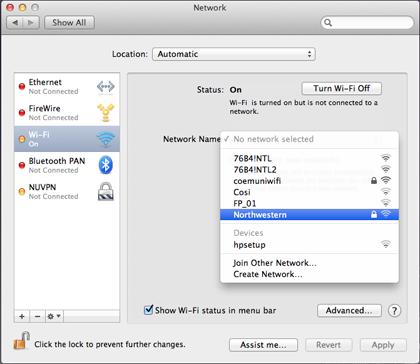Toggle Show Wi-Fi status in menu bar
This screenshot has height=364, width=420.
(148, 310)
